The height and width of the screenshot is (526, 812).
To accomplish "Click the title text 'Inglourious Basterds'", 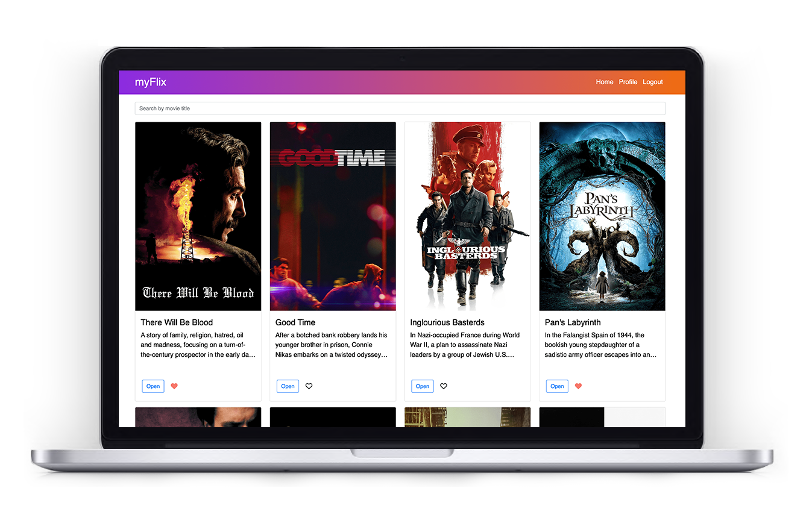I will click(x=447, y=322).
